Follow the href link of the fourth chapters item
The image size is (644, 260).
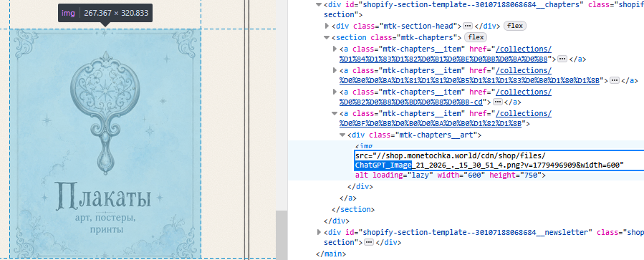(446, 118)
